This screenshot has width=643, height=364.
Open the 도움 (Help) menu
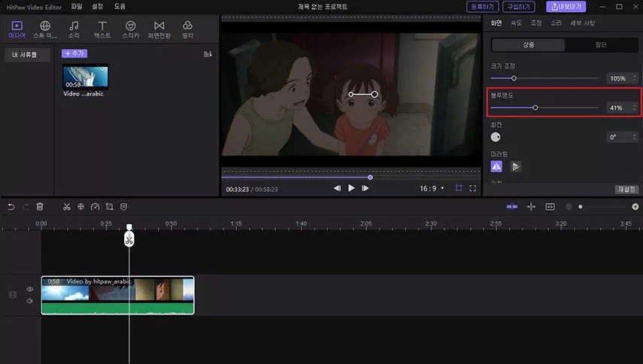coord(120,7)
